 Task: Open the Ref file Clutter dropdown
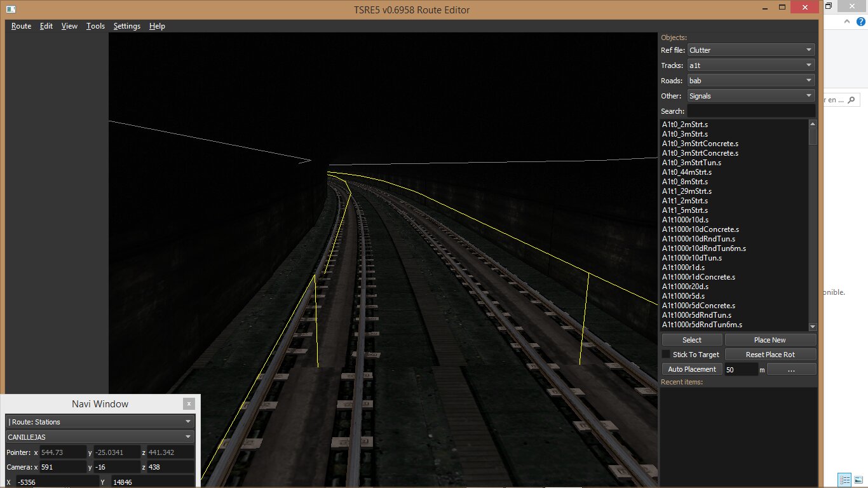(x=751, y=50)
